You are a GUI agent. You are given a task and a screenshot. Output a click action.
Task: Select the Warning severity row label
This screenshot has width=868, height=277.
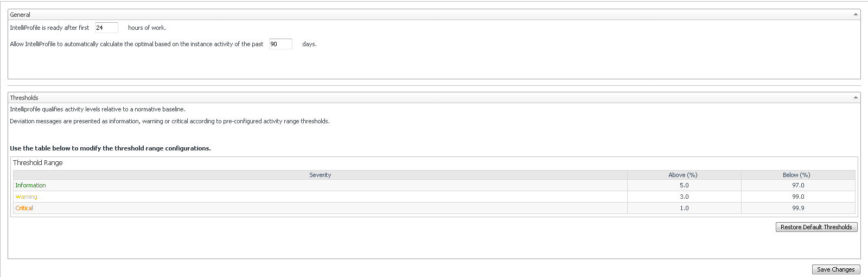pos(26,197)
